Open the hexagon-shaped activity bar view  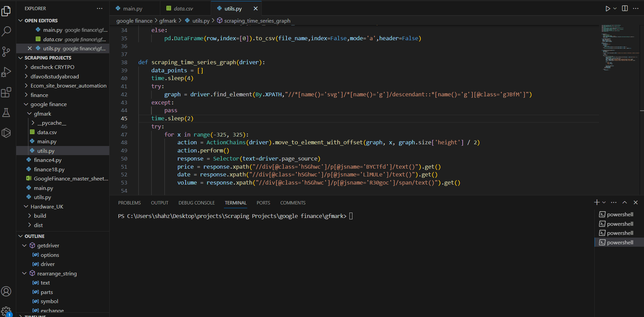(6, 133)
